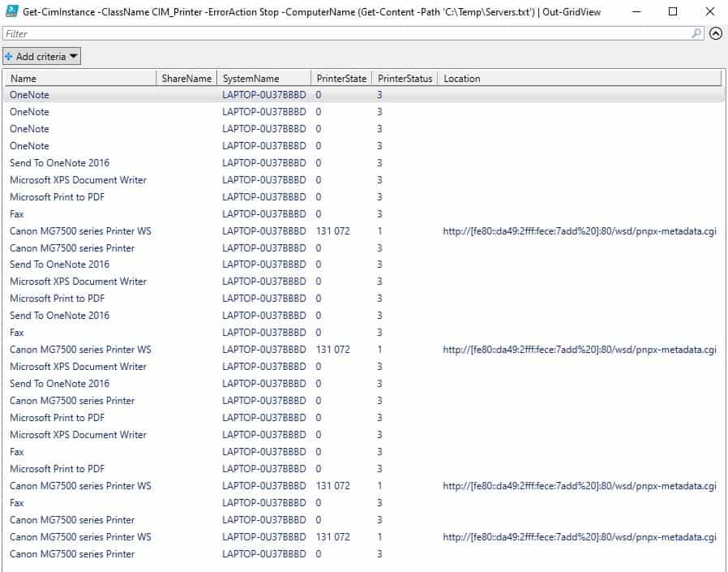Maximize the Out-GridView window
The width and height of the screenshot is (728, 572).
(673, 11)
